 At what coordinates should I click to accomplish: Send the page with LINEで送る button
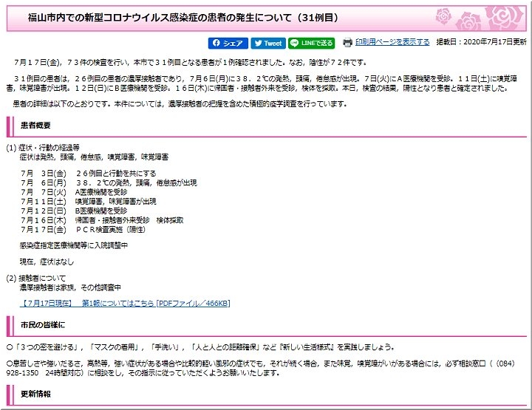[312, 43]
